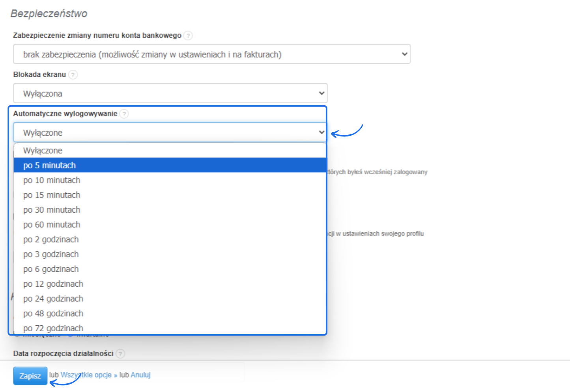Image resolution: width=570 pixels, height=392 pixels.
Task: Choose po 30 minutach from list
Action: point(170,210)
